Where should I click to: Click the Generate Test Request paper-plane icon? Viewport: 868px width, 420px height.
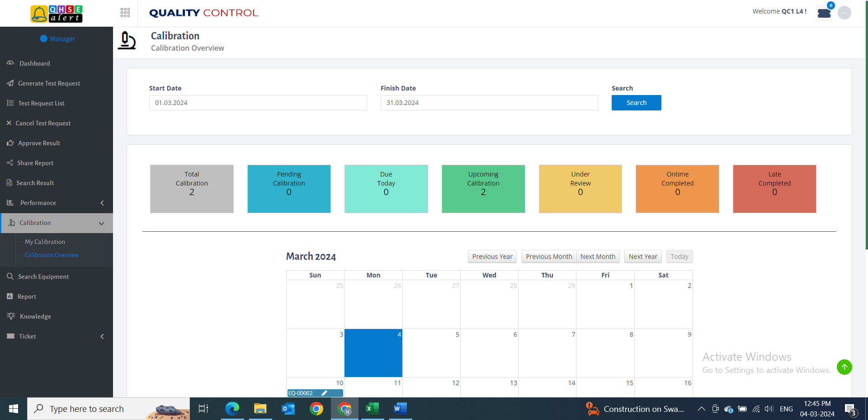pos(10,83)
